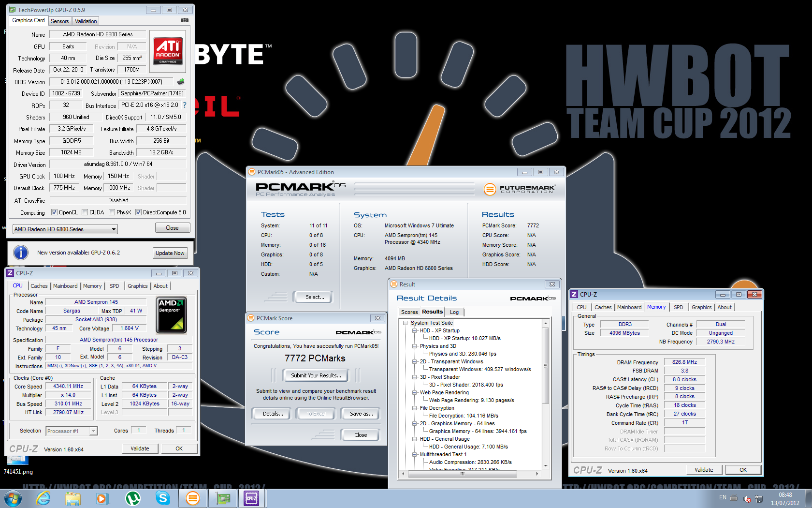The height and width of the screenshot is (508, 812).
Task: Click the AMD Sempron logo in CPU-Z
Action: pos(171,315)
